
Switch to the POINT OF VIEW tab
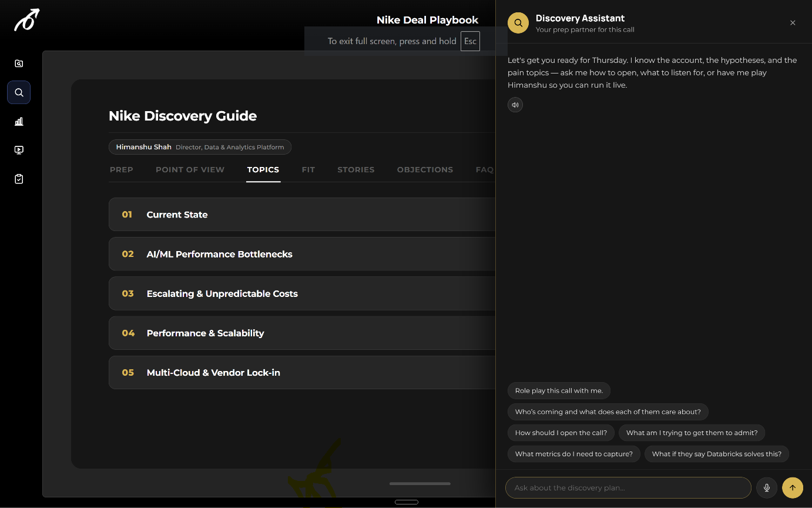(x=190, y=169)
